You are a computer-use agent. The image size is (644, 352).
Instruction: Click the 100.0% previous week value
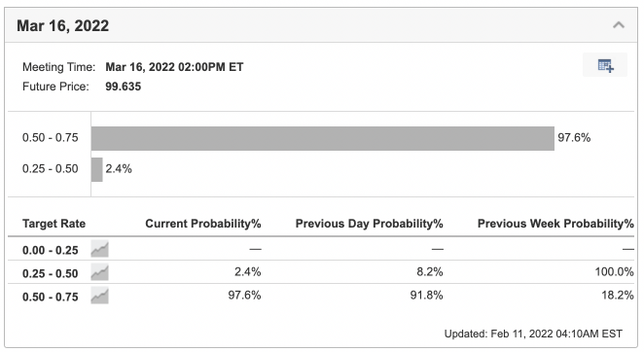click(614, 272)
